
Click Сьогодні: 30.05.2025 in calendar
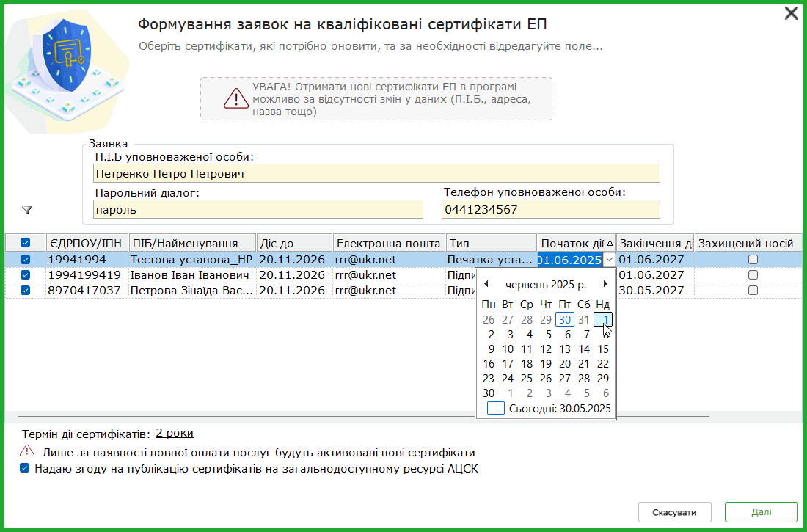point(560,409)
